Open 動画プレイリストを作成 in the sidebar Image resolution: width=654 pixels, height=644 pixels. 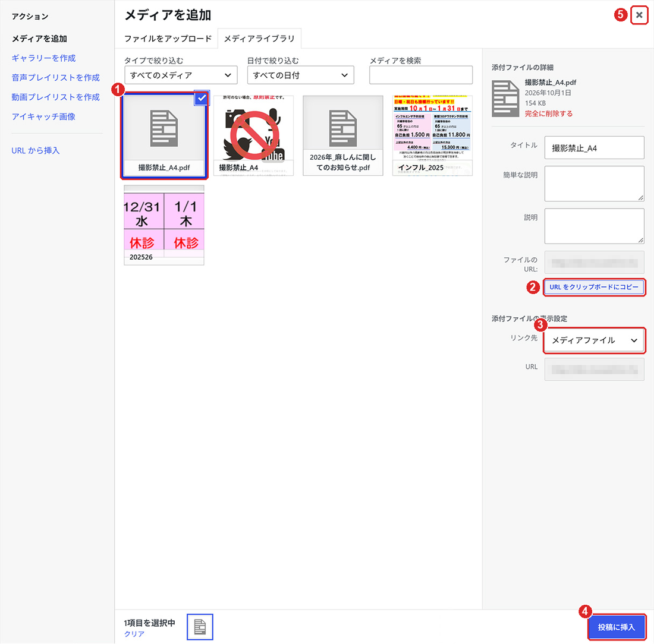click(x=55, y=97)
